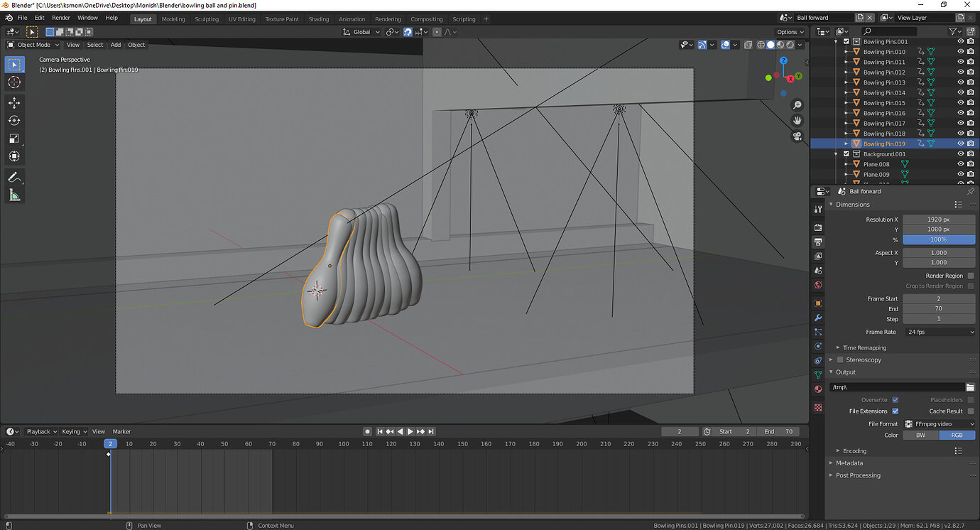Viewport: 980px width, 530px height.
Task: Click the output path /tmp\ field
Action: (x=896, y=387)
